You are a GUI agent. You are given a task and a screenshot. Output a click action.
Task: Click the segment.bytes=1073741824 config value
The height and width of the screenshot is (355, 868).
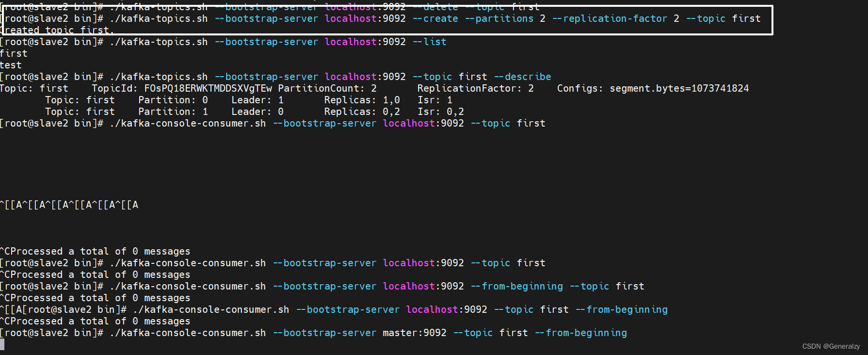tap(679, 89)
